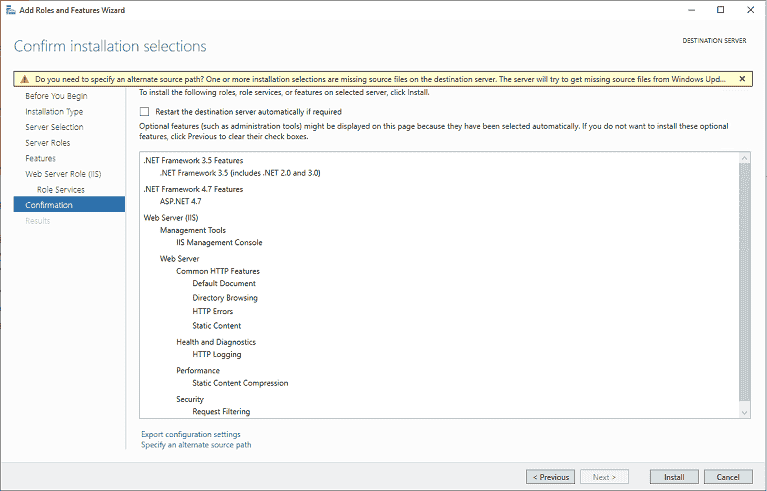This screenshot has width=767, height=491.
Task: Select Management Tools entry
Action: coord(193,230)
